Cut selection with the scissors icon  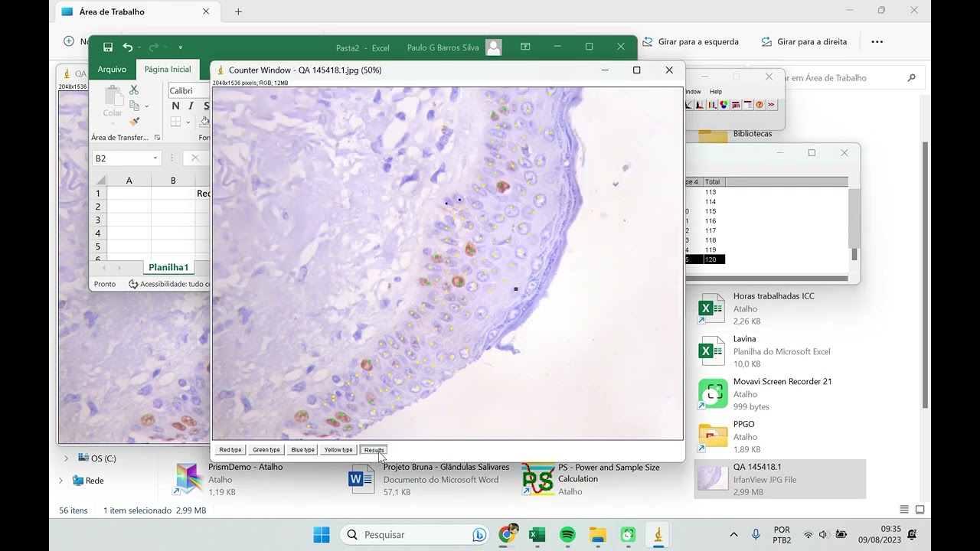point(134,90)
